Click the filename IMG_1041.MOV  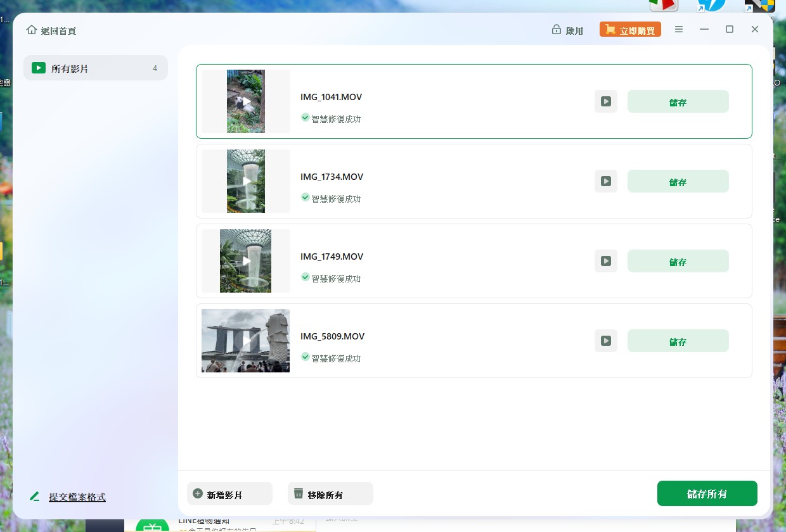(x=332, y=97)
